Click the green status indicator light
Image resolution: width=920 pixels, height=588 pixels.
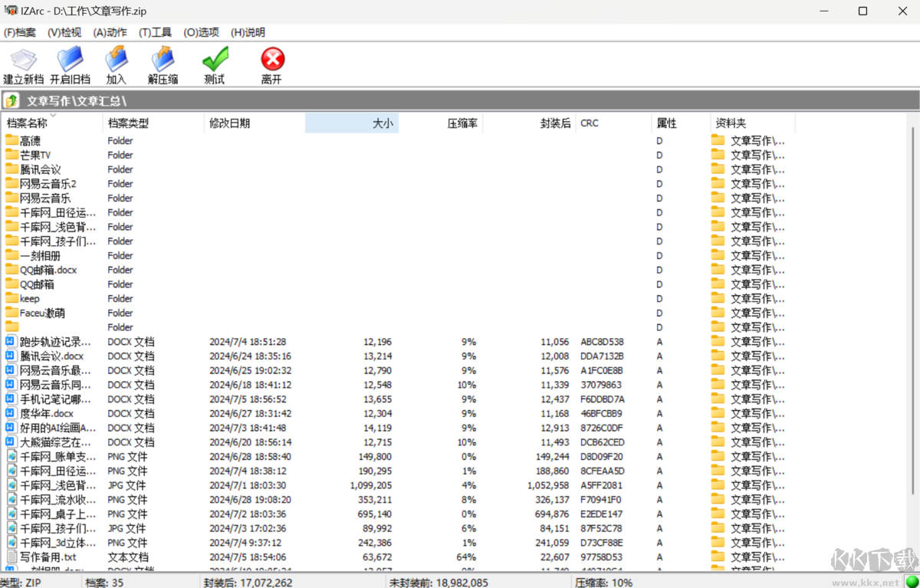point(912,582)
